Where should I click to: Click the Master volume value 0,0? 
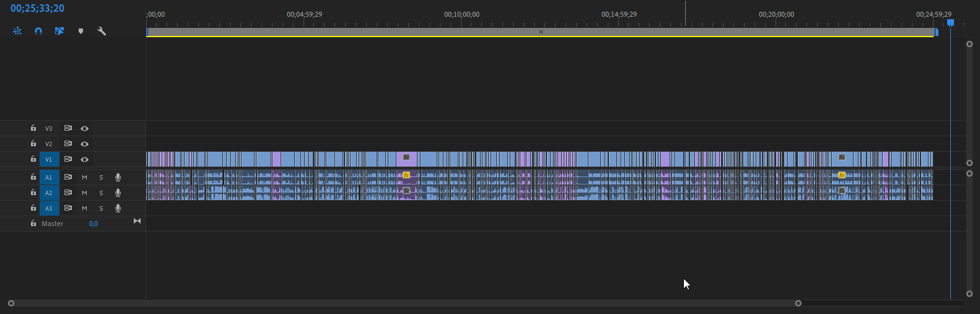point(93,224)
